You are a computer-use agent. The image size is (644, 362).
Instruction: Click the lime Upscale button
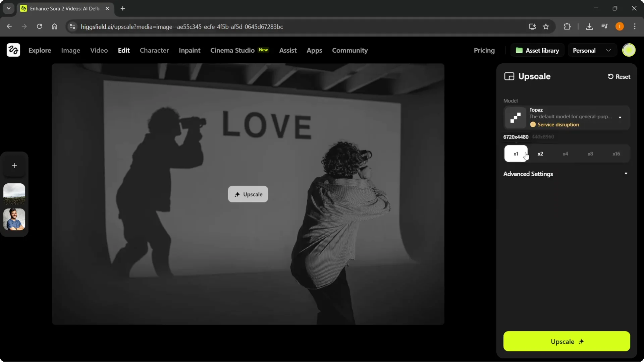click(x=567, y=342)
